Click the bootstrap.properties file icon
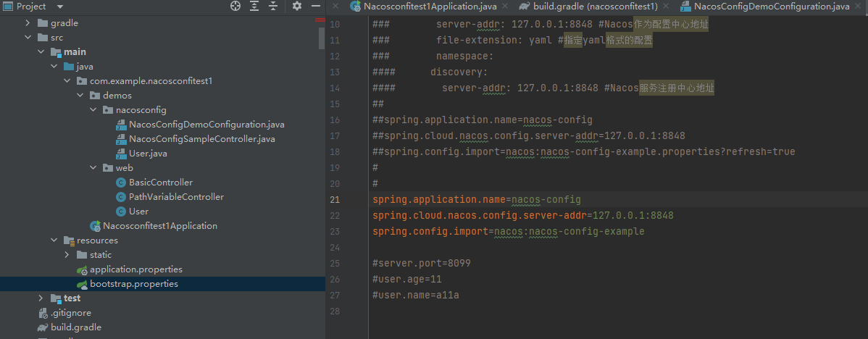Screen dimensions: 868x339 [x=82, y=284]
